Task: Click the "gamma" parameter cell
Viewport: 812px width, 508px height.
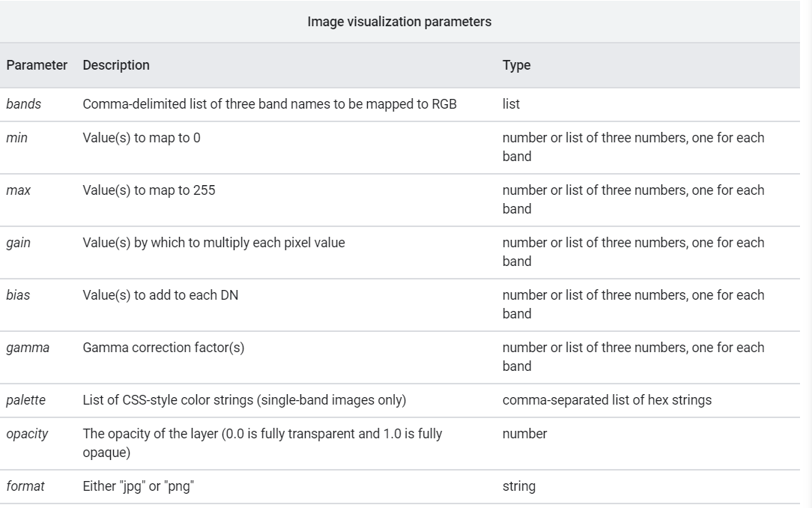Action: click(28, 348)
